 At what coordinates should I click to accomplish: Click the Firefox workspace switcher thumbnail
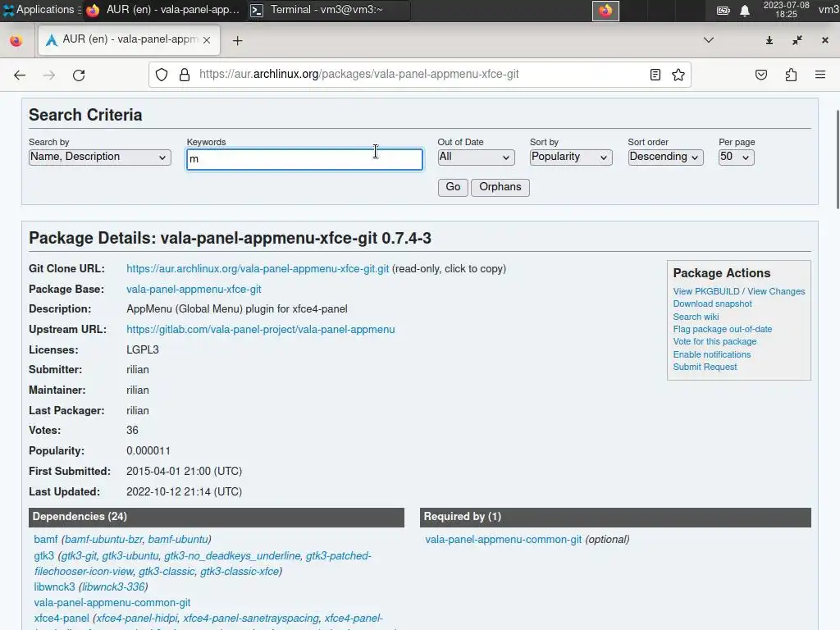click(x=605, y=11)
